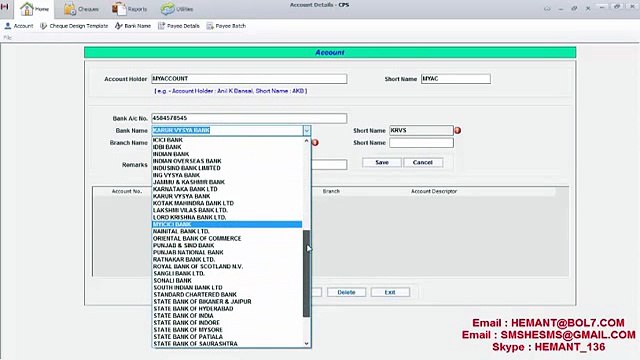Image resolution: width=640 pixels, height=360 pixels.
Task: Open the Utilities ribbon tab
Action: (177, 9)
